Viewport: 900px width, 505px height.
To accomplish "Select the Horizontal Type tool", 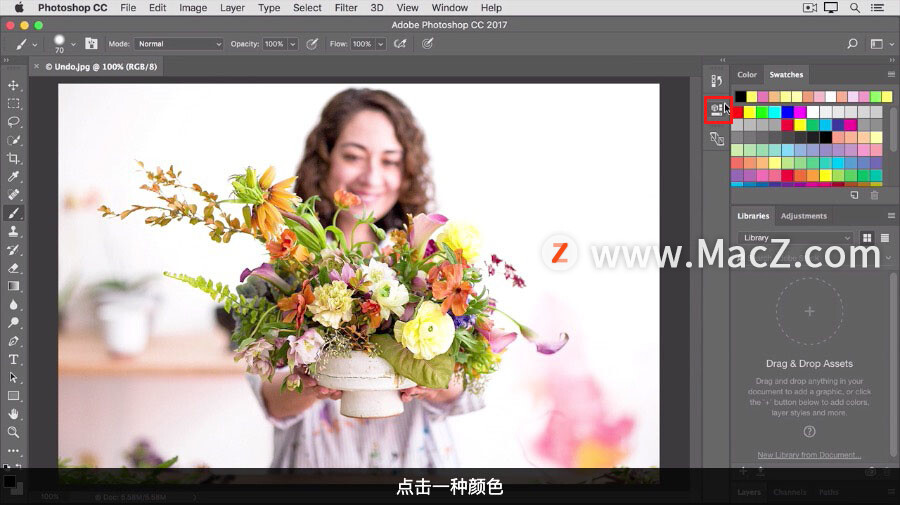I will coord(13,359).
